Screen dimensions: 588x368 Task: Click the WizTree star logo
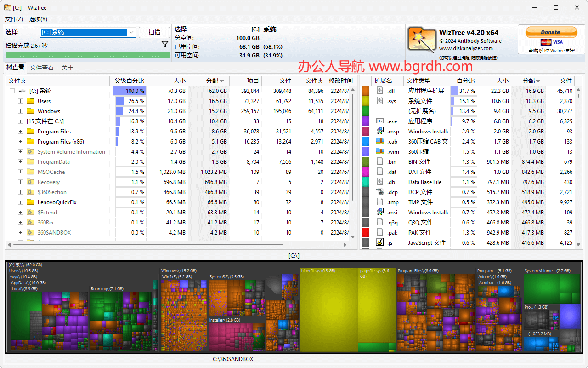click(x=421, y=40)
